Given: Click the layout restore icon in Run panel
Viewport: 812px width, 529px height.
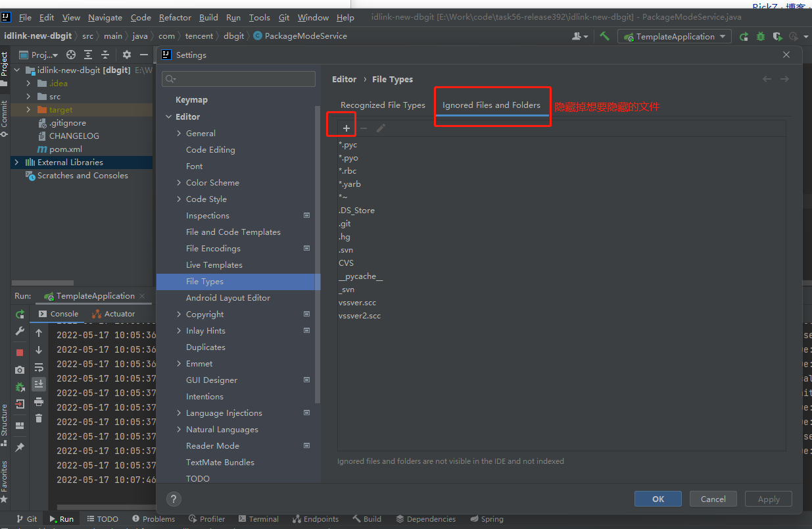Looking at the screenshot, I should [x=20, y=426].
